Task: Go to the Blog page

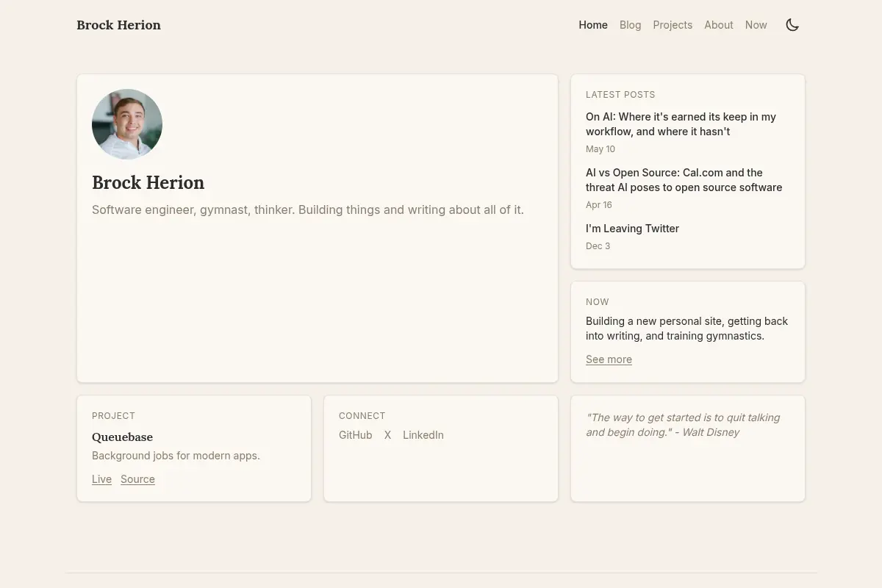Action: tap(630, 25)
